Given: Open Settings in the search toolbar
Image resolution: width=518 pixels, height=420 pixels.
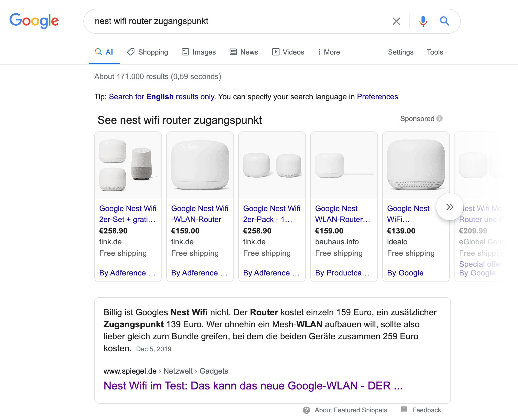Looking at the screenshot, I should (401, 52).
